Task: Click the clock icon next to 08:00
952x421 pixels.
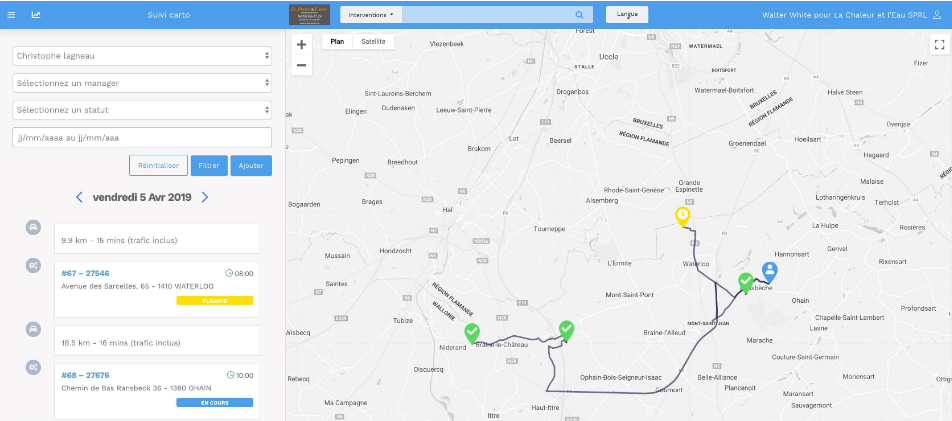Action: (229, 273)
